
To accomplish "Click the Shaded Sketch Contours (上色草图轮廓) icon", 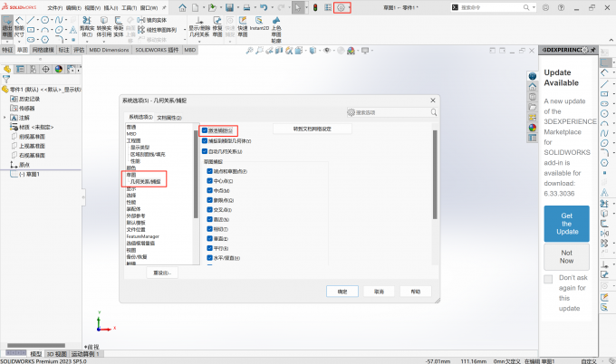I will (x=276, y=30).
